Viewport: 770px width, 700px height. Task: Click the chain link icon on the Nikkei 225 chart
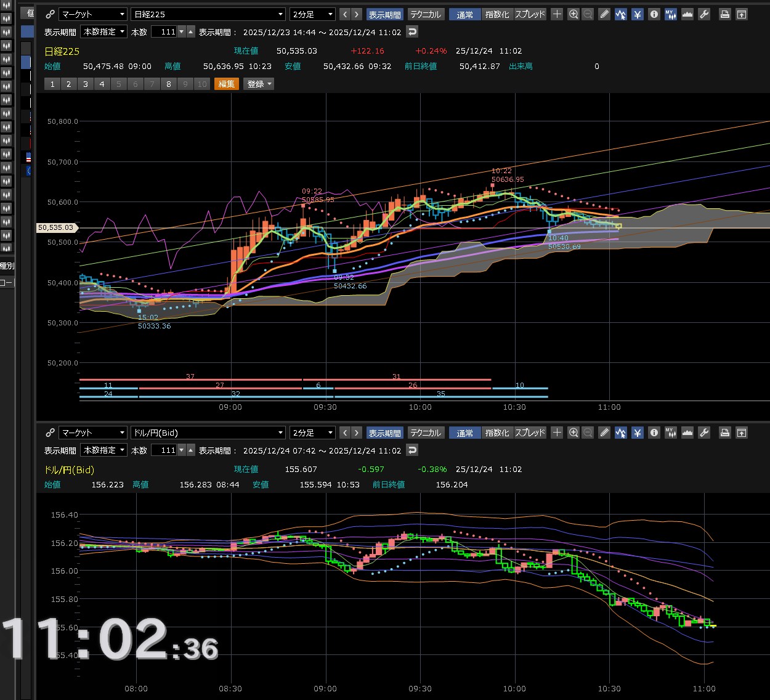click(x=51, y=14)
